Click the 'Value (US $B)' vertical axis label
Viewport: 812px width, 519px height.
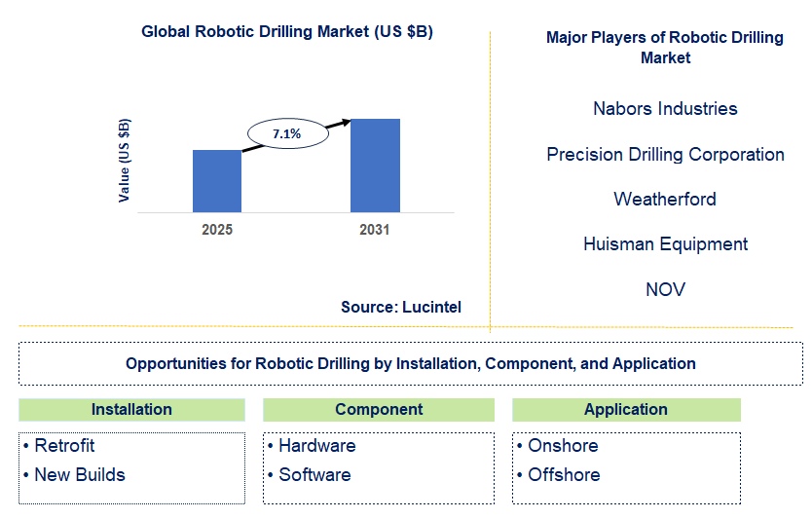125,161
